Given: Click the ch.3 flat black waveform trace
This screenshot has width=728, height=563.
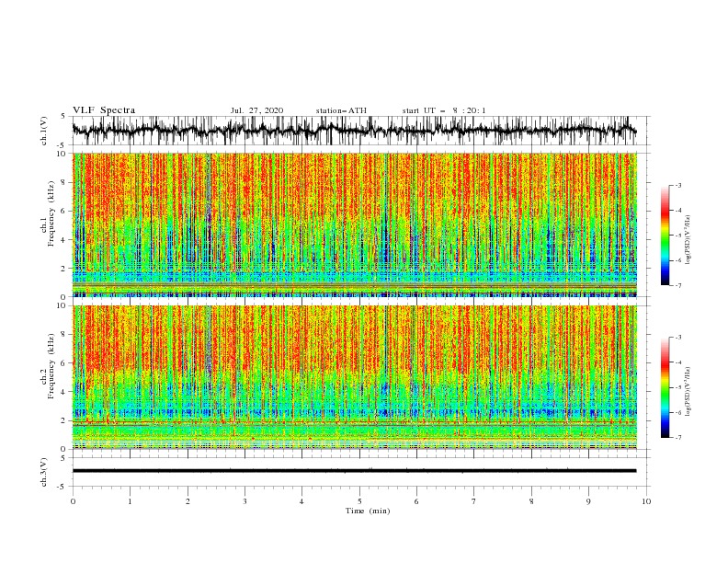Looking at the screenshot, I should (354, 471).
